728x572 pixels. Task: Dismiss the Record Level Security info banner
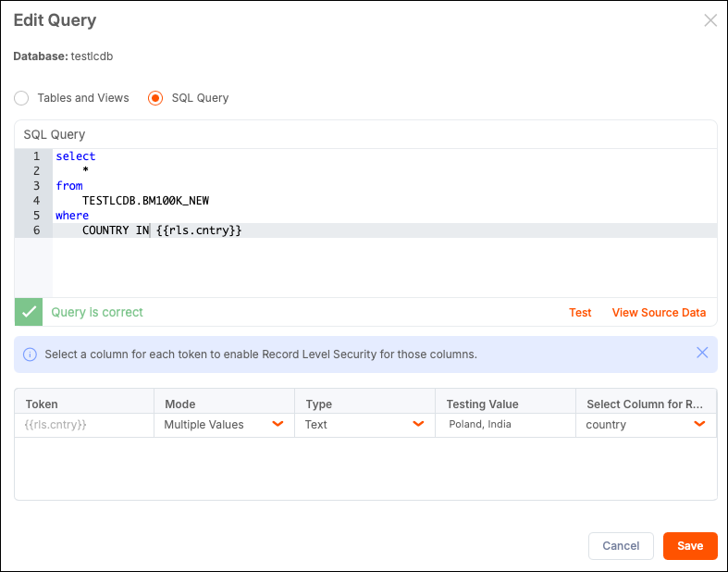tap(702, 353)
